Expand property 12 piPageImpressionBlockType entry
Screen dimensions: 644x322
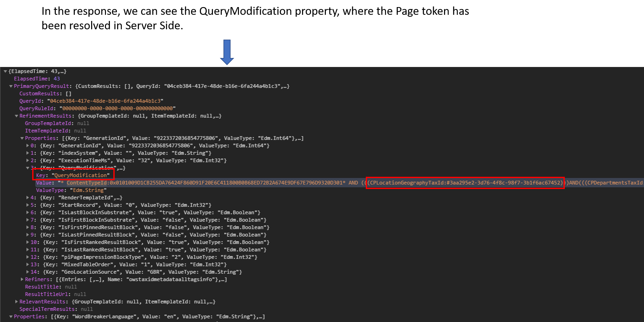click(28, 257)
